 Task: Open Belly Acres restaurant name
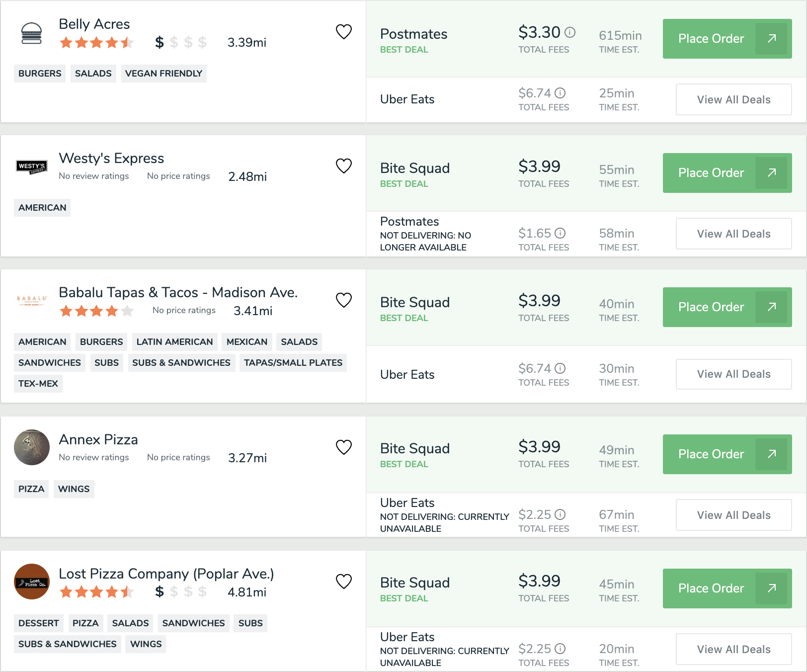coord(94,24)
